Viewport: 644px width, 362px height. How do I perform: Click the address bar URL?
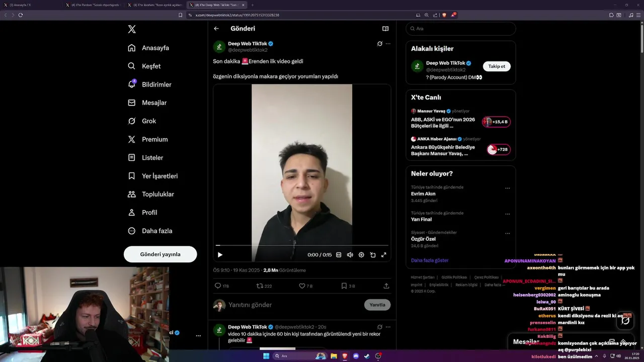(237, 15)
